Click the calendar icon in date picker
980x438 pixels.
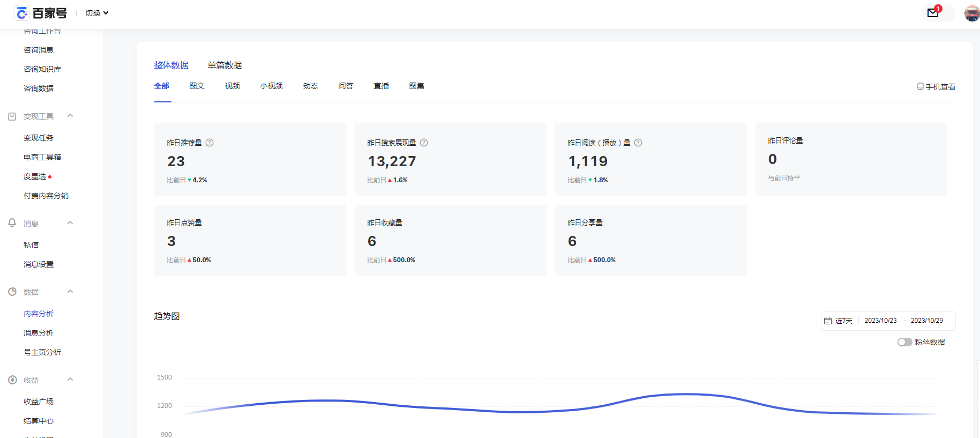coord(828,321)
